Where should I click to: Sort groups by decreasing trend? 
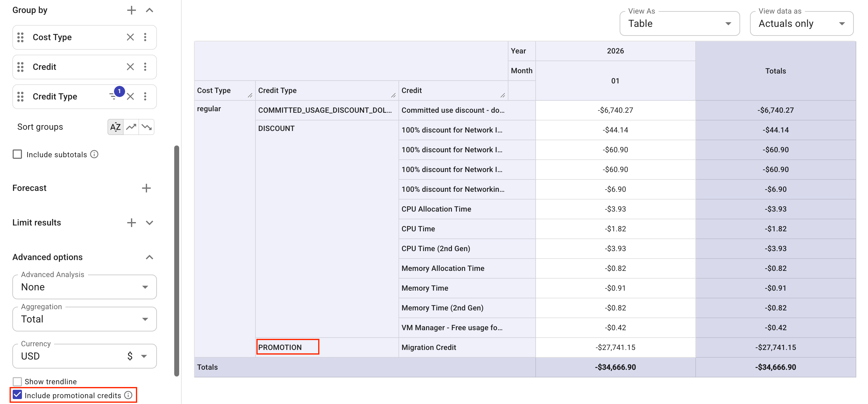click(146, 127)
